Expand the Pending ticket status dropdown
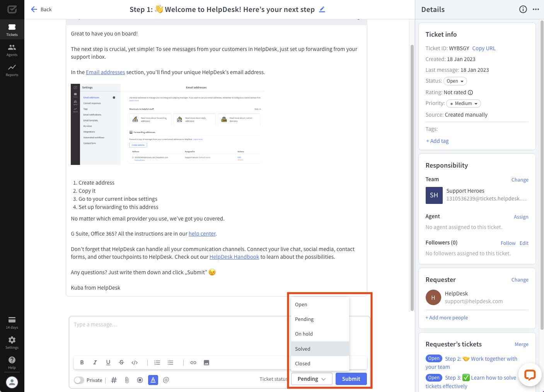The width and height of the screenshot is (544, 392). click(x=312, y=379)
